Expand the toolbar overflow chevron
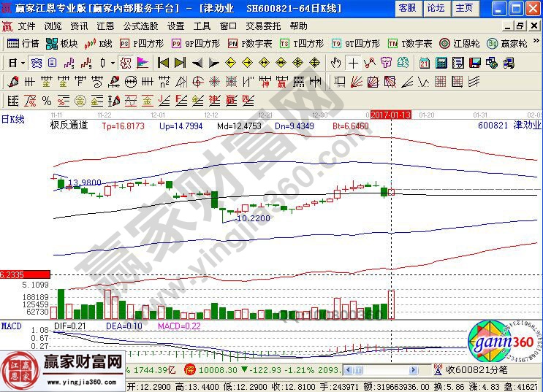The width and height of the screenshot is (543, 392). 536,41
